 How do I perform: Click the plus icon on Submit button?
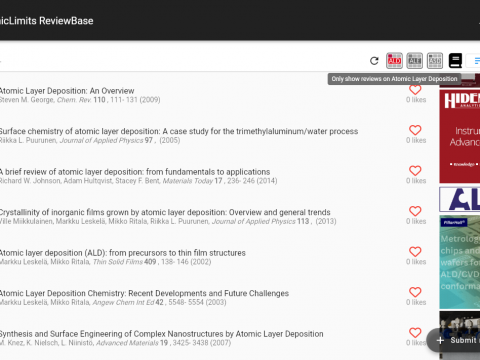pos(440,340)
